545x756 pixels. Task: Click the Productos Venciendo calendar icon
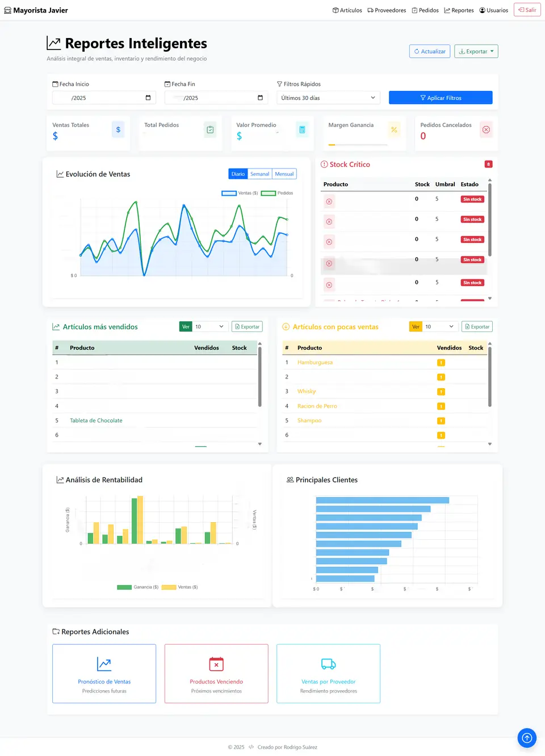coord(216,663)
